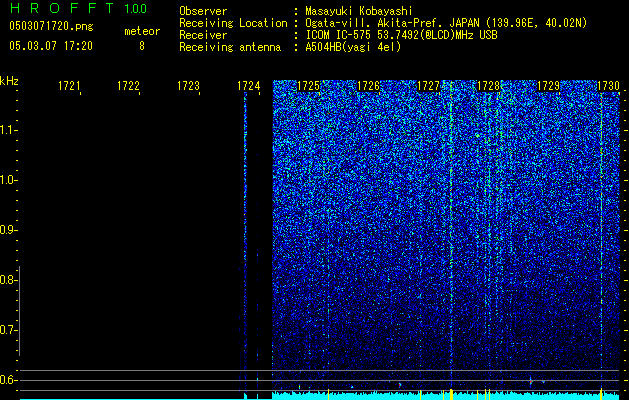The image size is (629, 400).
Task: Click the HROFFT 1.0.0 title text
Action: coord(78,8)
